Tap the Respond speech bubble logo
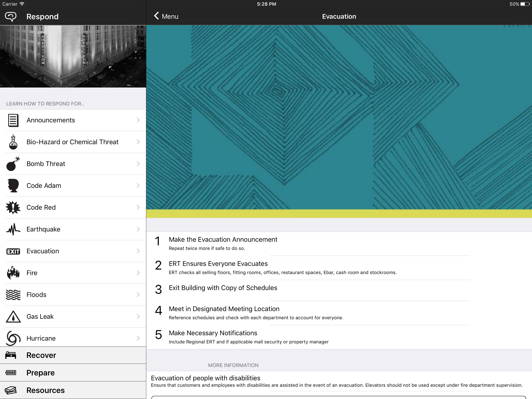The image size is (532, 399). (11, 17)
